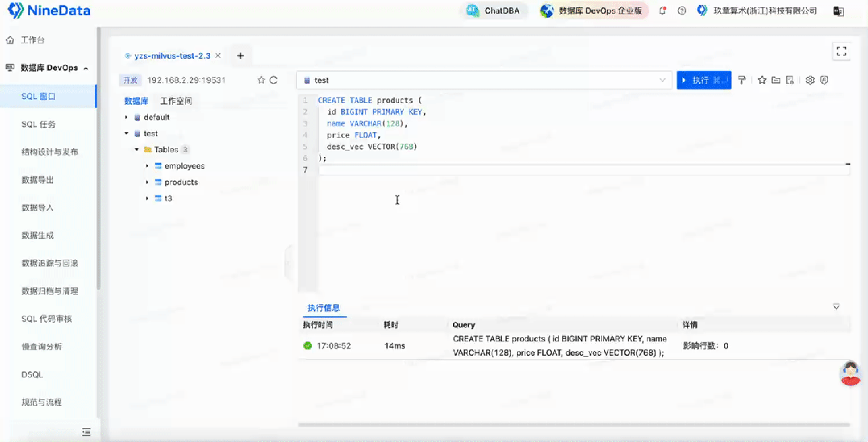Select the test database in the tree
Viewport: 868px width, 442px height.
tap(150, 134)
